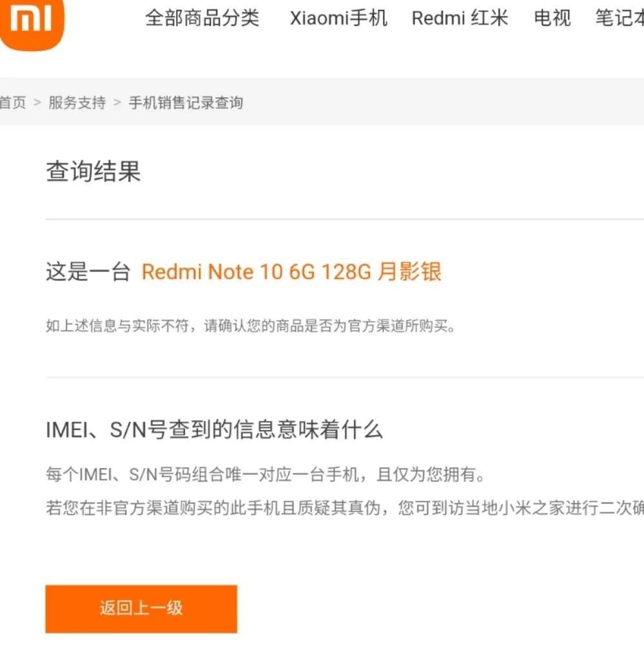Open 服务支持 breadcrumb link
Viewport: 644px width, 669px height.
click(x=77, y=103)
